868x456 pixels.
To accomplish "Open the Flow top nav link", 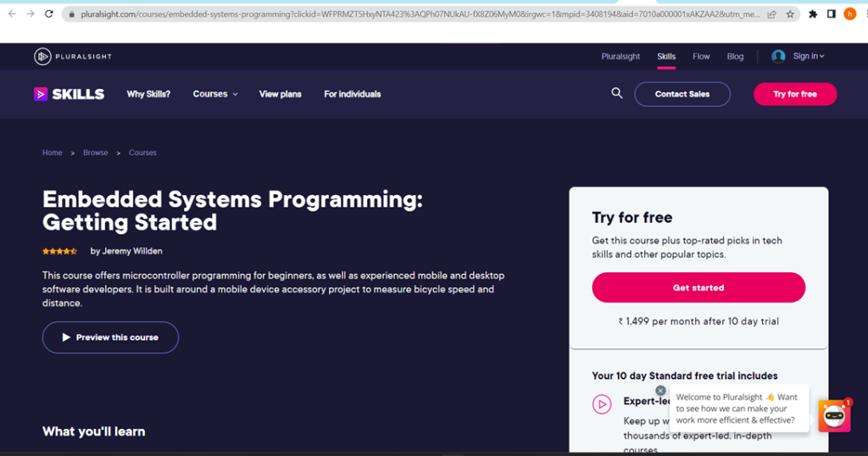I will pos(701,57).
